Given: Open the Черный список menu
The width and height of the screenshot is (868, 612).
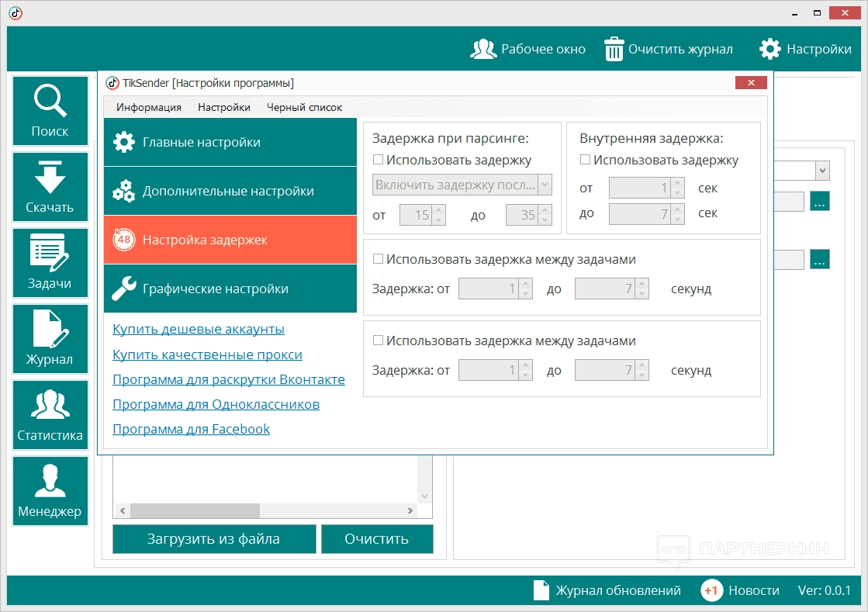Looking at the screenshot, I should pos(304,107).
